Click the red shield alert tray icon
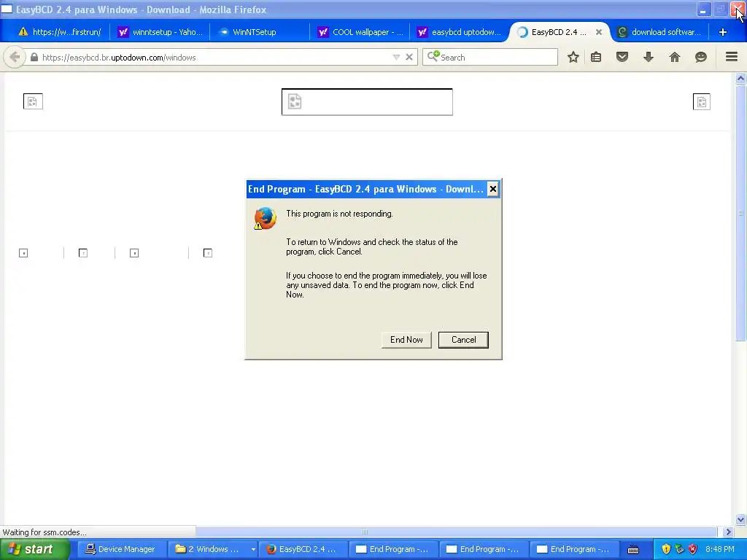Viewport: 747px width, 560px height. [693, 549]
